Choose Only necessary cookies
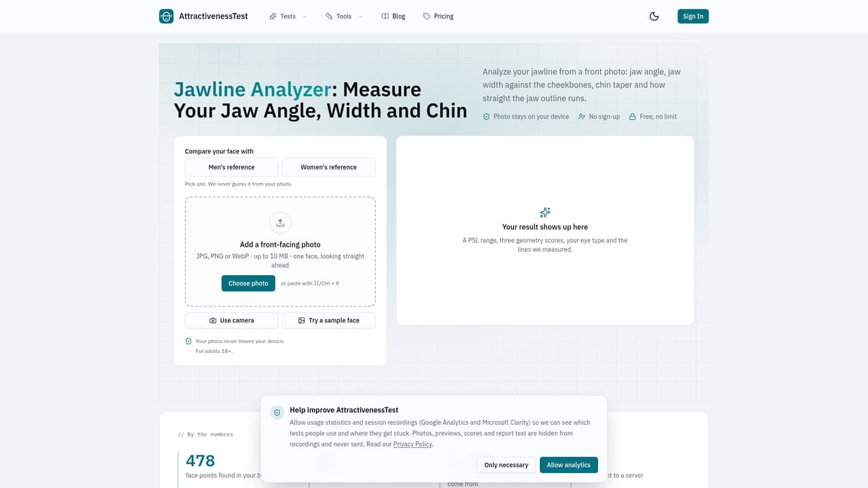 tap(506, 465)
